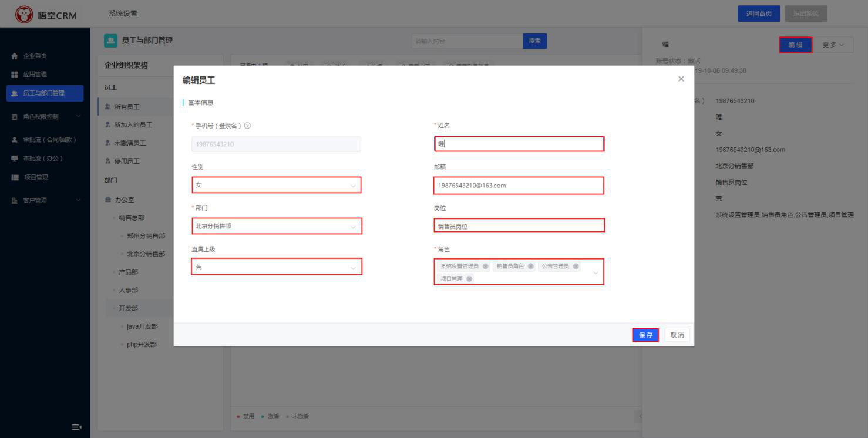Select java开发部 department node

point(142,326)
